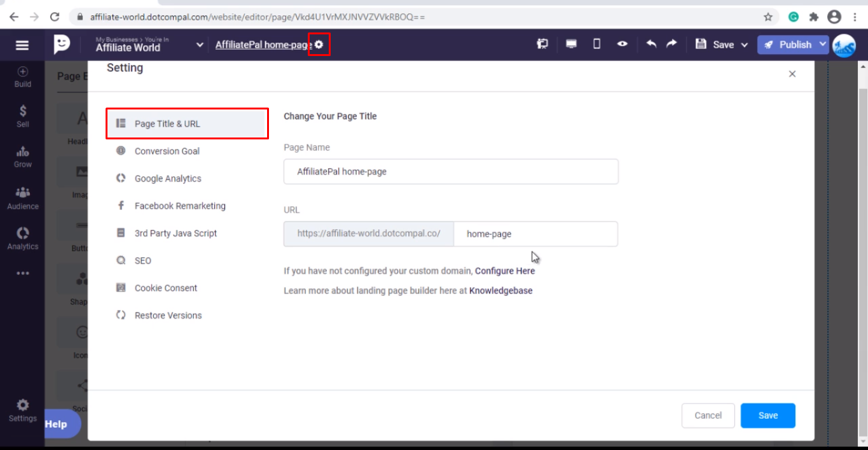The height and width of the screenshot is (450, 868).
Task: Go forward in the browser
Action: [x=34, y=17]
